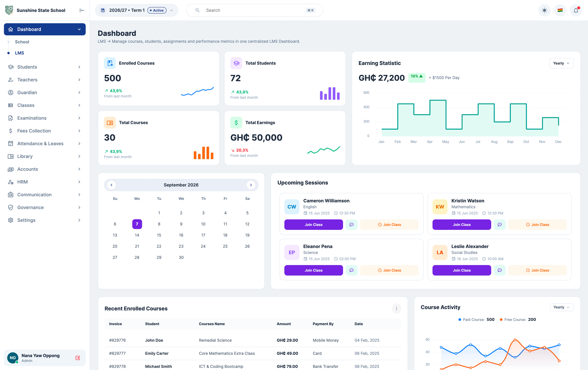
Task: Open the Governance sidebar menu
Action: coord(45,207)
